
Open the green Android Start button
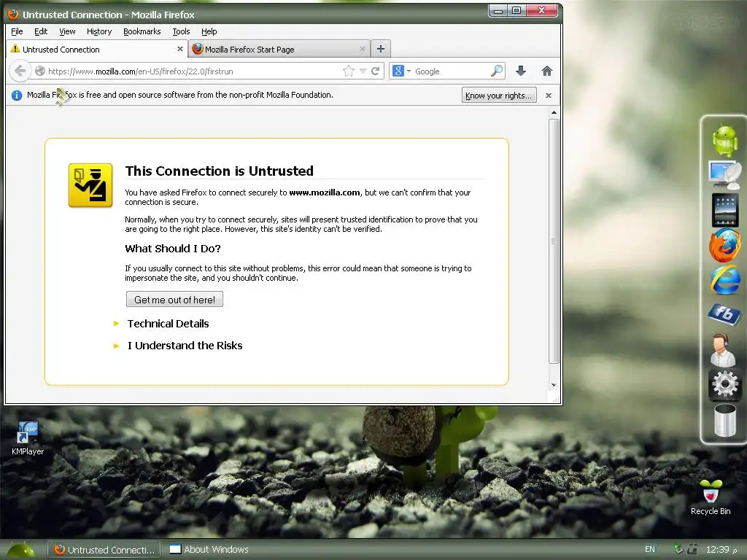(x=20, y=550)
